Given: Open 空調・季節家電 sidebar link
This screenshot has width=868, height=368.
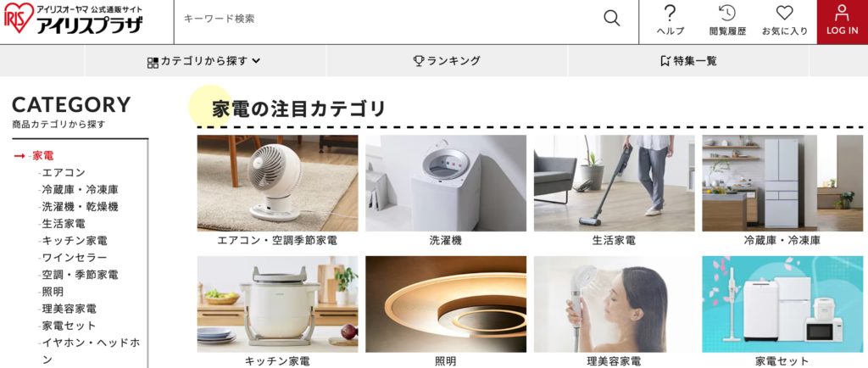Looking at the screenshot, I should 80,275.
